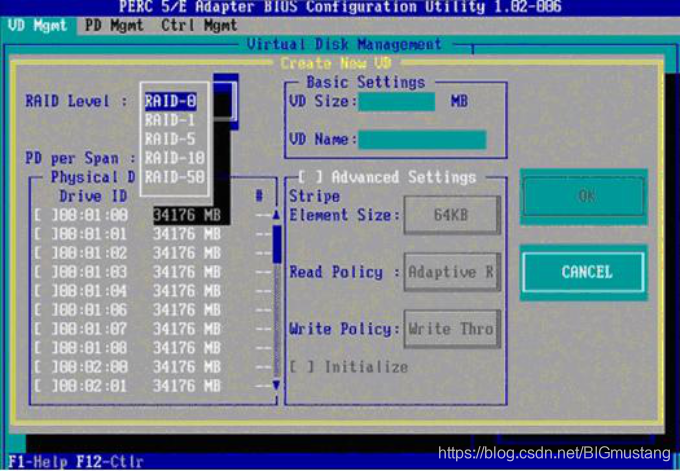
Task: Select the drive 00:01:07 checkbox
Action: pos(45,329)
